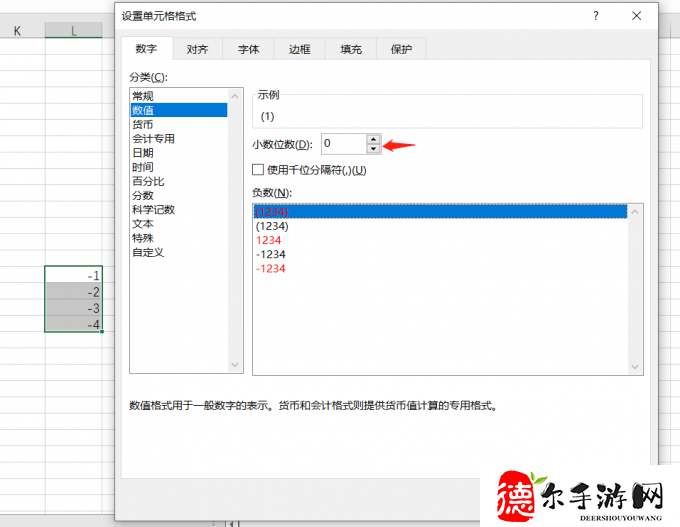Select 数值 category

179,110
